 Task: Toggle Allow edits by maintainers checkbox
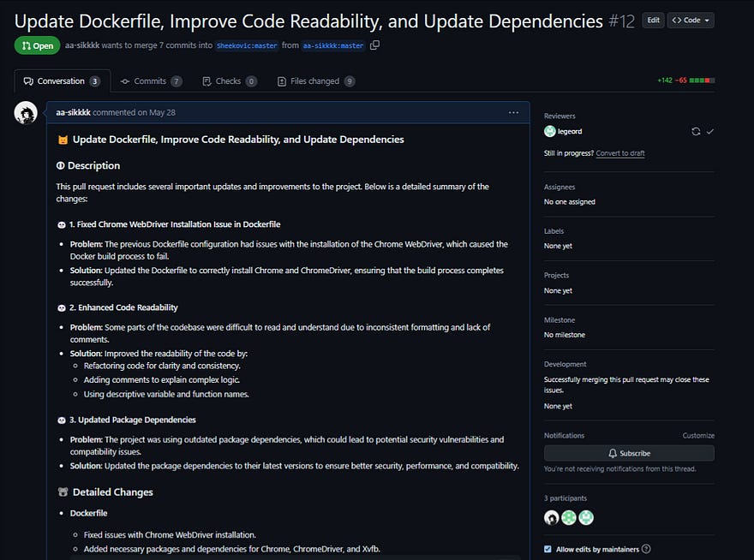click(548, 549)
